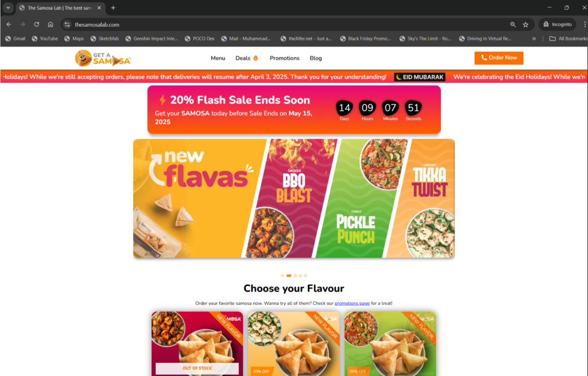
Task: Select the last carousel slide dot
Action: [305, 276]
